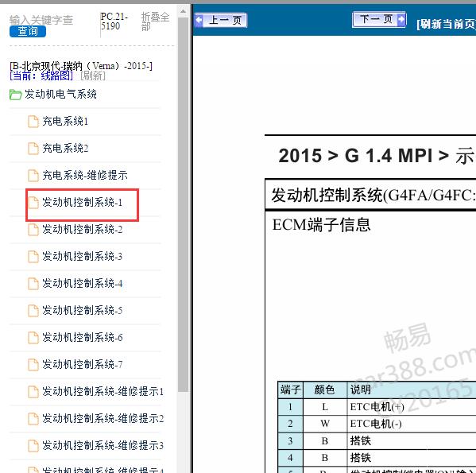Select terminal 3 搭铁 cell

412,440
